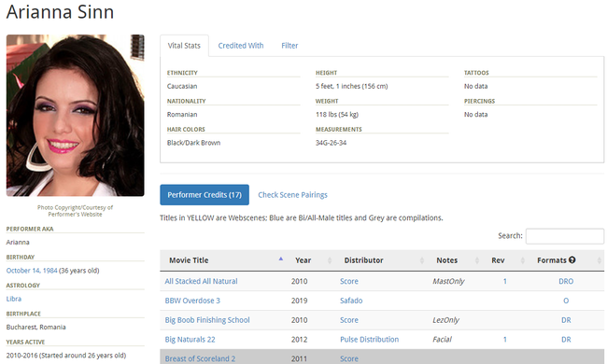
Task: Sort table by Movie Title arrow
Action: pos(281,259)
